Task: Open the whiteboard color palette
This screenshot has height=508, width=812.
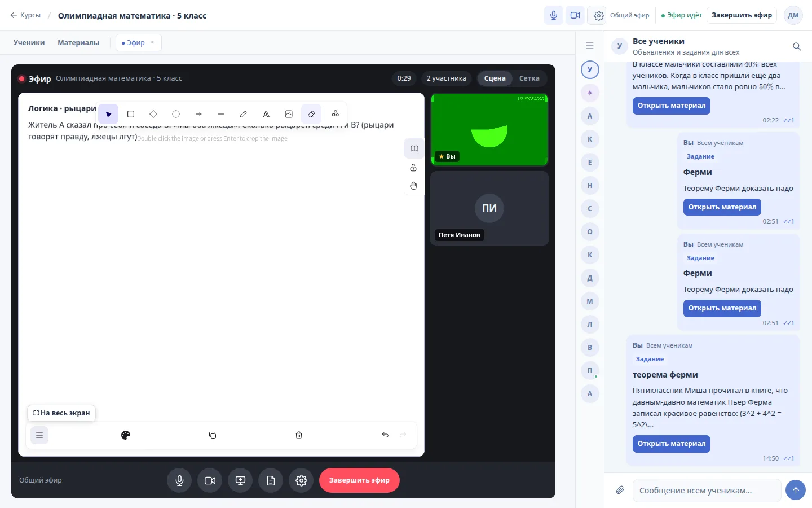Action: pos(126,435)
